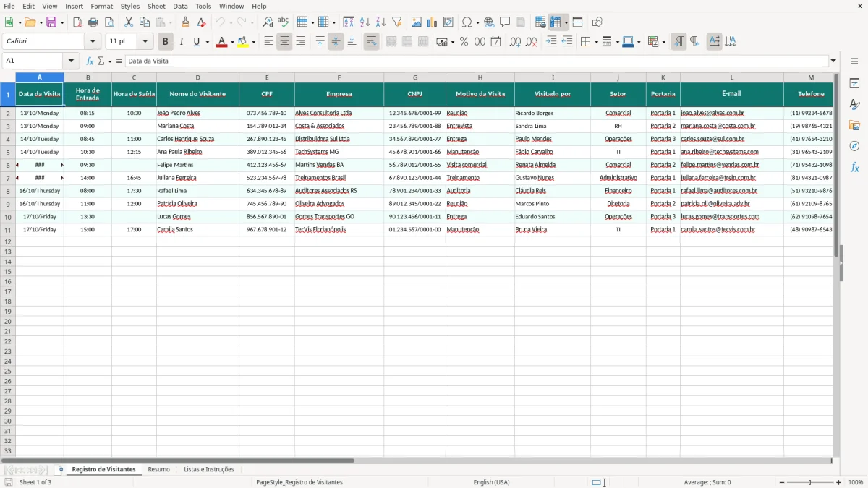Open the Font Name dropdown

(x=93, y=42)
